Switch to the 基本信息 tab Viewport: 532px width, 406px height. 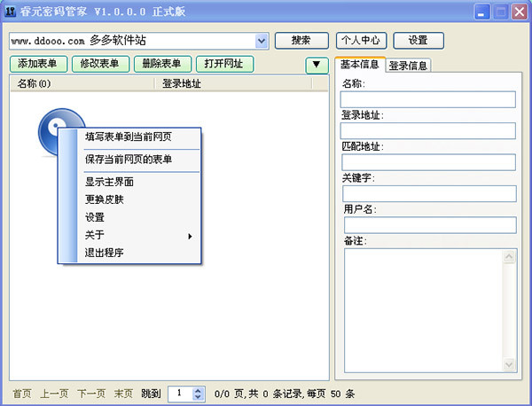point(360,64)
